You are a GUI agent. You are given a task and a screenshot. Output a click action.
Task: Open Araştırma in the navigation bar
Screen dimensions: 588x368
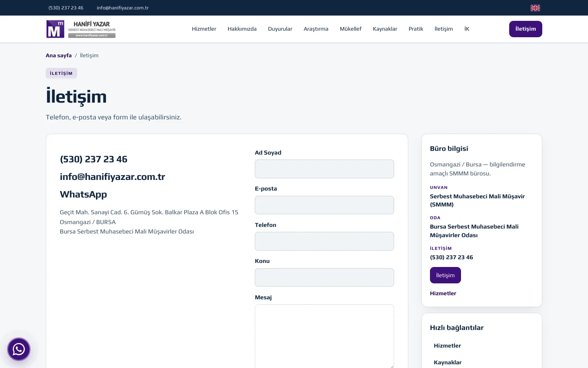[316, 29]
